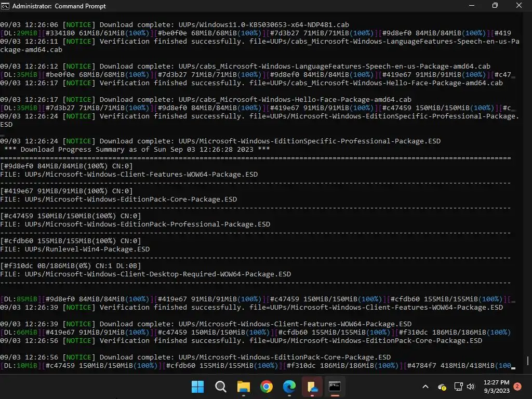Click '[#c47459 150MiB/150MiB(100%) CN:0]' summary line
The width and height of the screenshot is (532, 399).
(x=70, y=216)
